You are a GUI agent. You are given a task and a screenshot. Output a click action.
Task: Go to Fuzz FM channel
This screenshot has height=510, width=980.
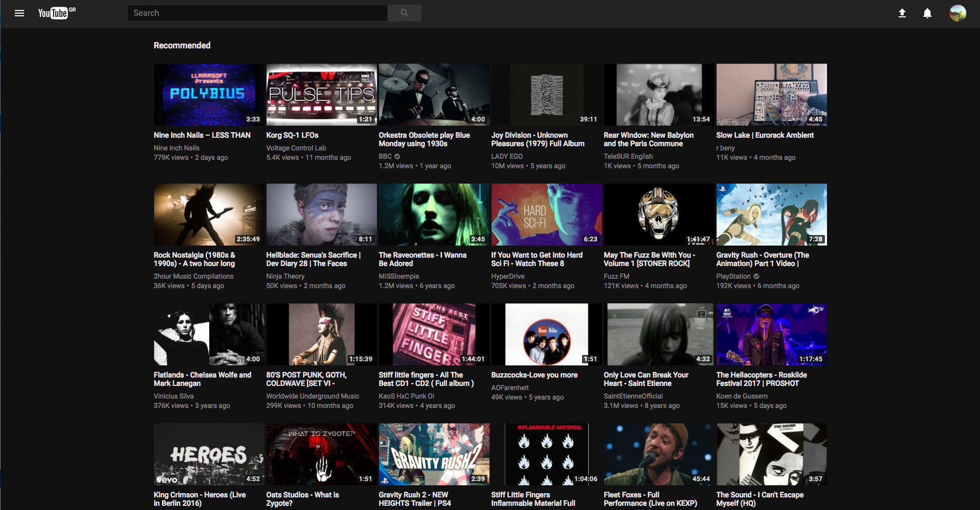[x=616, y=277]
